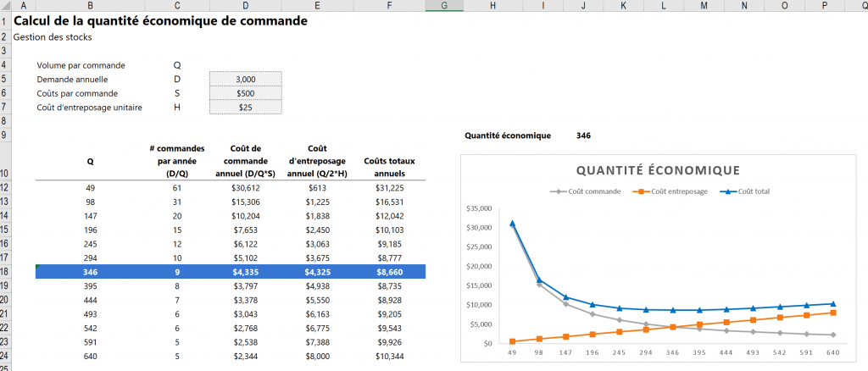Select row 18 header

[5, 272]
